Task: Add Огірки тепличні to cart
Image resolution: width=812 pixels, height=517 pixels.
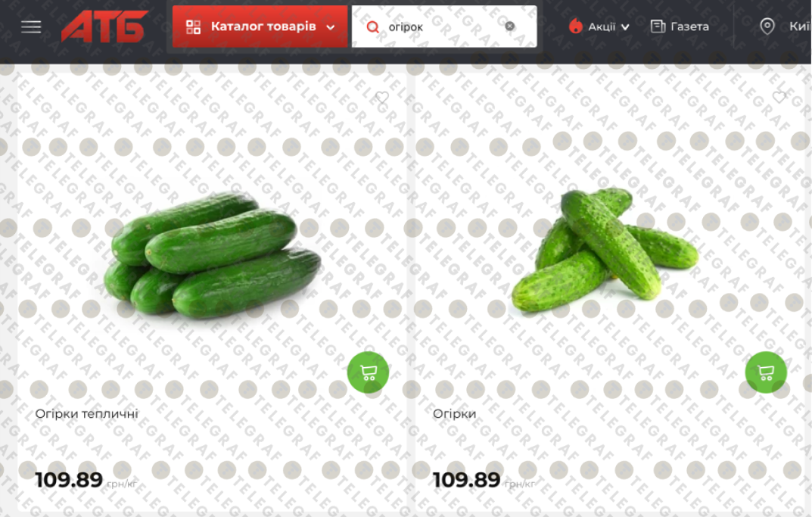Action: [368, 372]
